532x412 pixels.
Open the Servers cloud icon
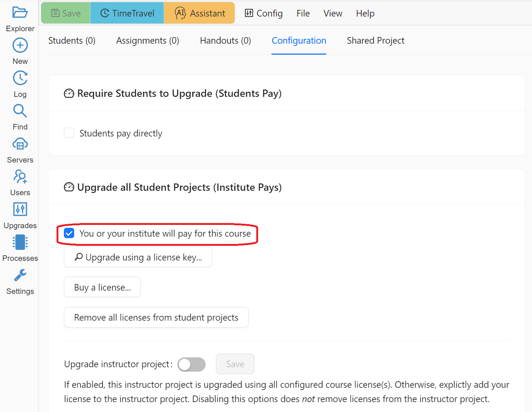pos(20,144)
